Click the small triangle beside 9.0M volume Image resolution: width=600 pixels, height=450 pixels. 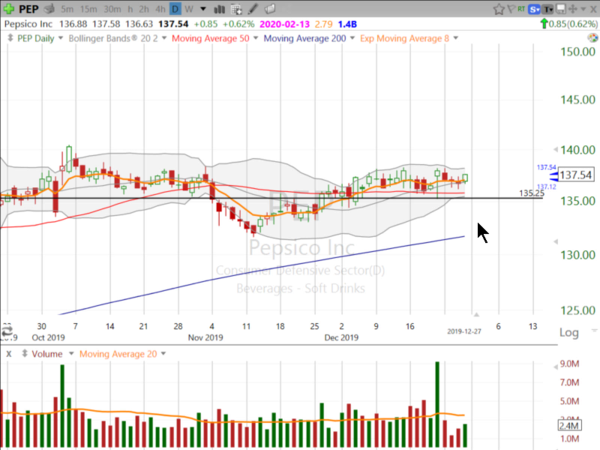[556, 367]
